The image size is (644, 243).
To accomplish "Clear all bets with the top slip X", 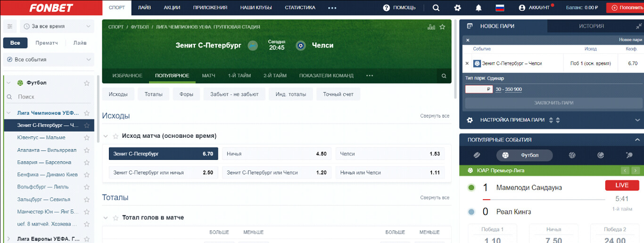I will 468,40.
